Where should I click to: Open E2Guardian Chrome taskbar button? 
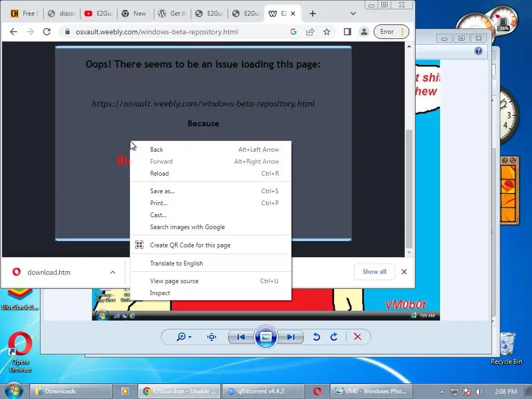point(179,391)
